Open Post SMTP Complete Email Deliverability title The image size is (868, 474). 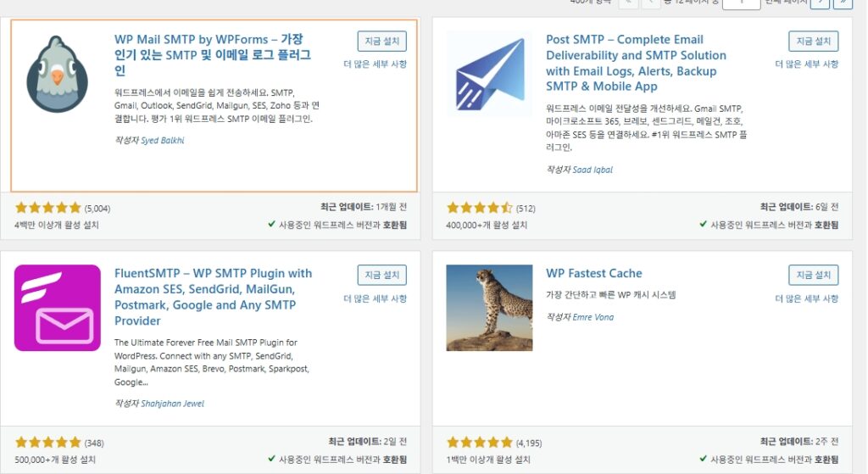pyautogui.click(x=636, y=63)
